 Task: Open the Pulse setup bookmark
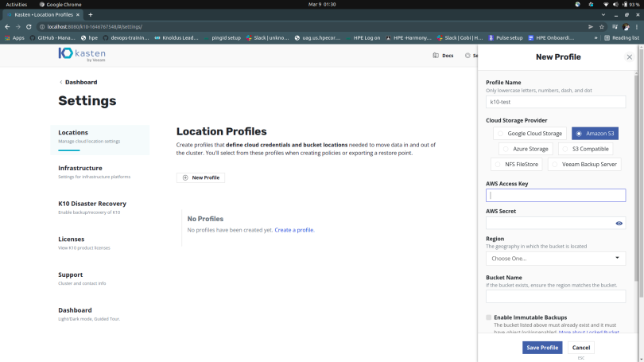click(x=506, y=38)
